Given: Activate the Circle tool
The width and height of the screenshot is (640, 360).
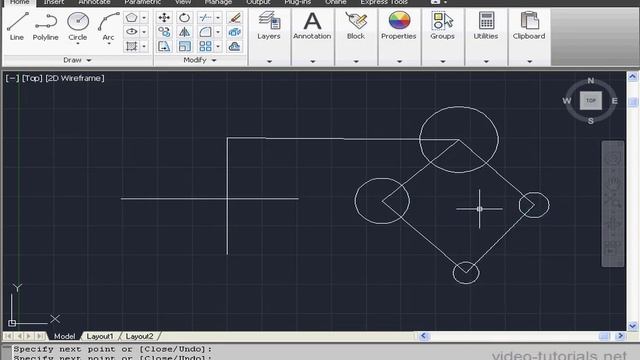Looking at the screenshot, I should 78,23.
